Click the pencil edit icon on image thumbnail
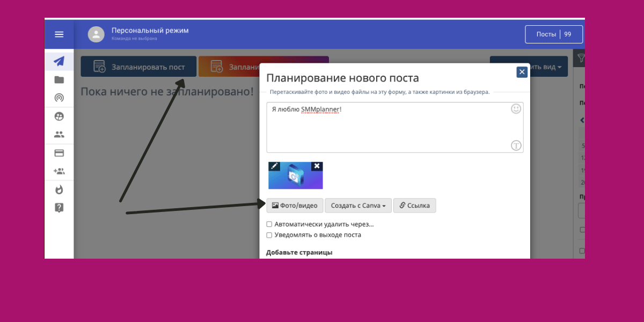Image resolution: width=644 pixels, height=322 pixels. coord(274,166)
